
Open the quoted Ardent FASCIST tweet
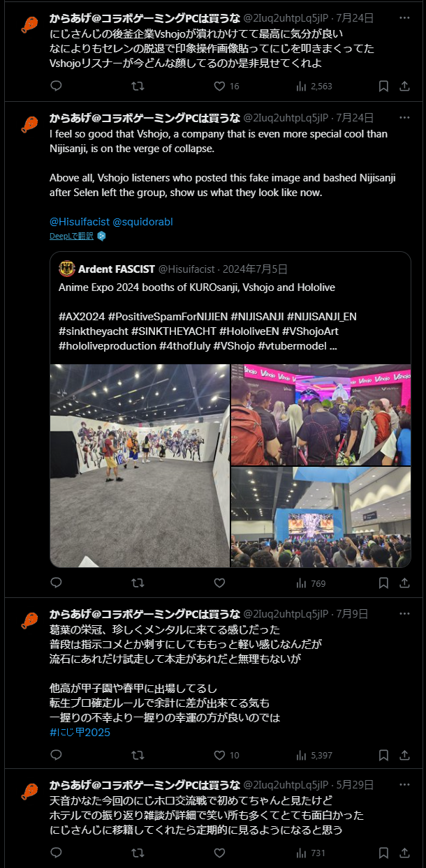(230, 307)
